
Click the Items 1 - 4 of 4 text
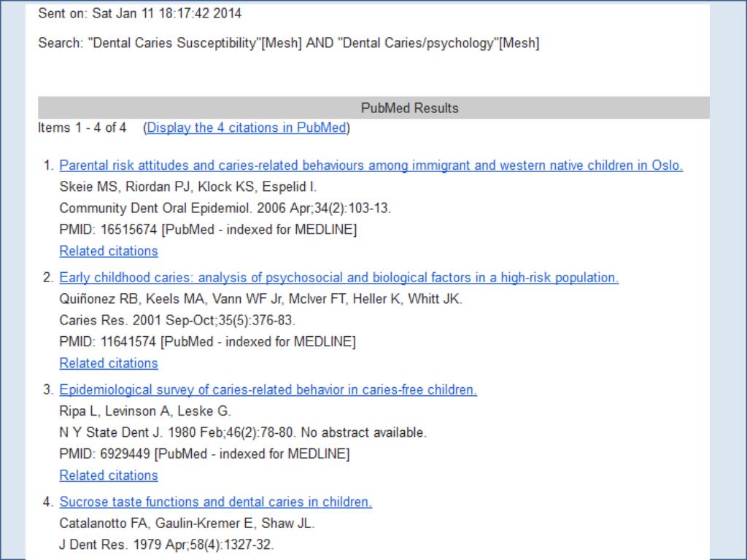tap(82, 128)
